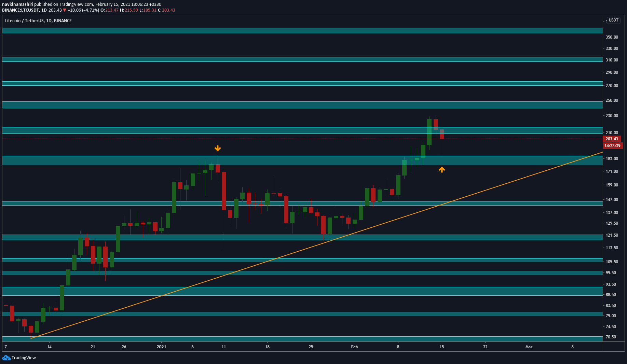Image resolution: width=627 pixels, height=364 pixels.
Task: Click the 74.50 price axis label
Action: pyautogui.click(x=611, y=327)
